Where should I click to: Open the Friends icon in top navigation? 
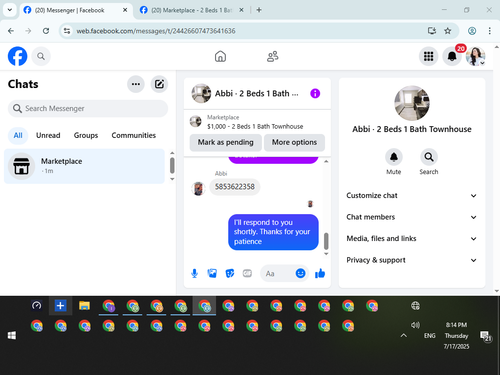273,56
